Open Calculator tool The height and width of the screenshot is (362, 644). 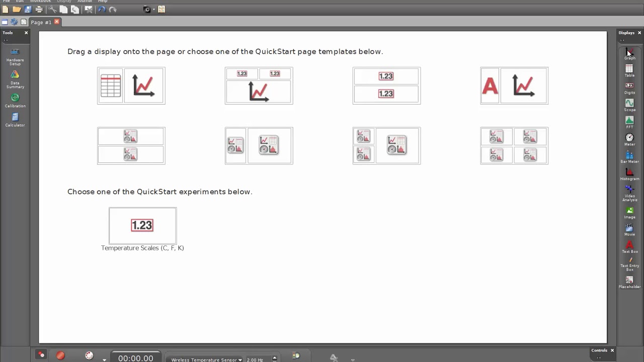(15, 120)
